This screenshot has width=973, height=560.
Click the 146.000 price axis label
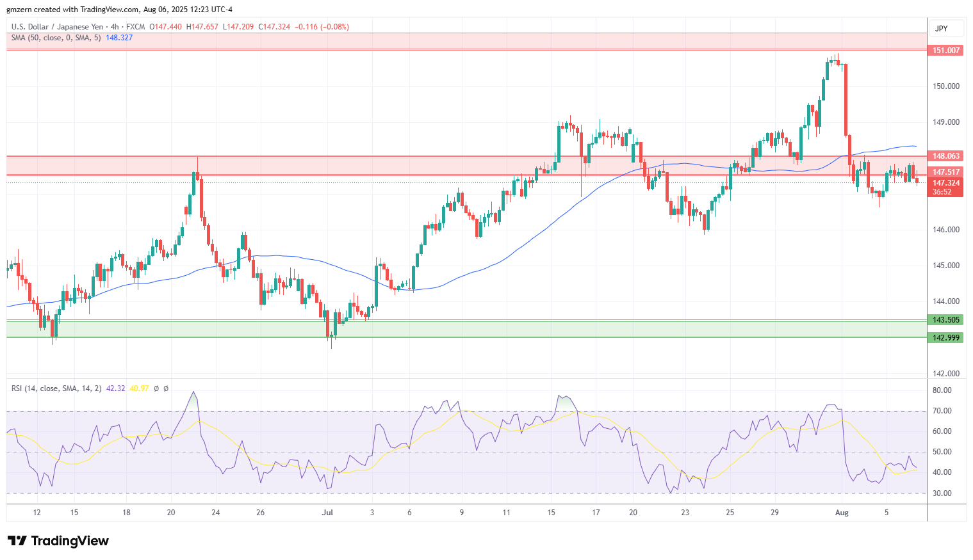click(x=945, y=230)
